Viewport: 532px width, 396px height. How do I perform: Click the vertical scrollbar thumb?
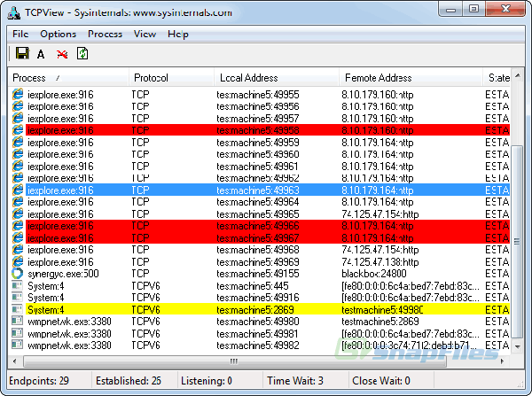[x=517, y=241]
